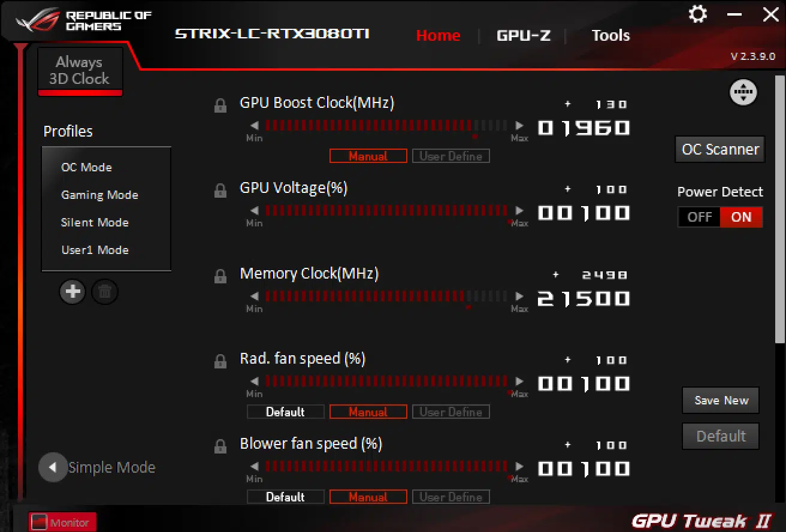Toggle the Always 3D Clock button
The image size is (786, 532).
[x=80, y=71]
